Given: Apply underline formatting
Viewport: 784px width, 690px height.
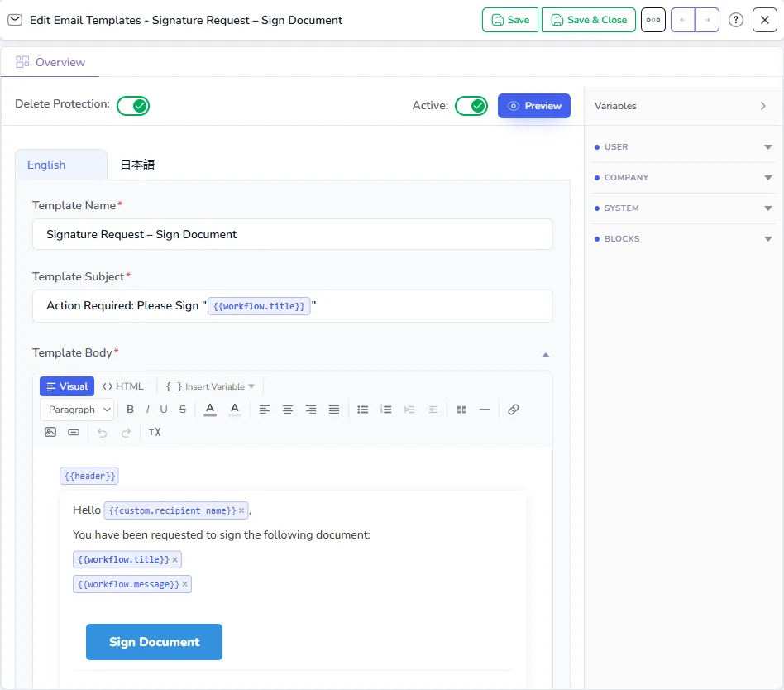Looking at the screenshot, I should (164, 410).
